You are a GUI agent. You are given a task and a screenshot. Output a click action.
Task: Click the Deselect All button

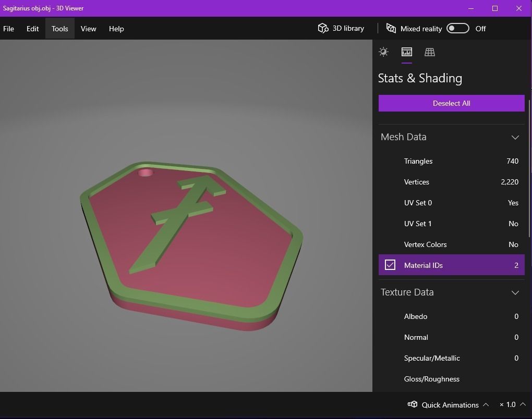pos(451,103)
